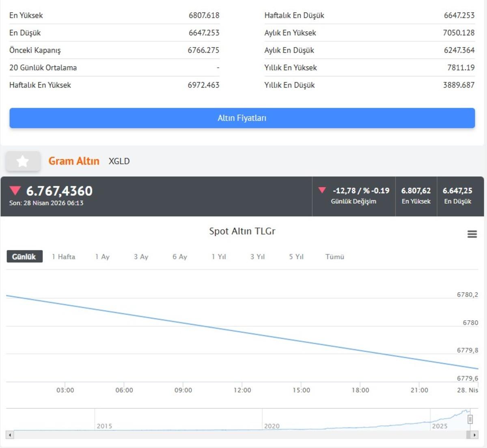Select the 6 Ay chart range

180,257
